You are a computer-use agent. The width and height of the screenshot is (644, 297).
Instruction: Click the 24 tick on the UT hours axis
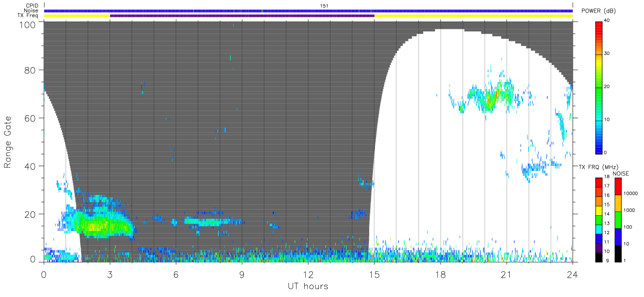[572, 274]
